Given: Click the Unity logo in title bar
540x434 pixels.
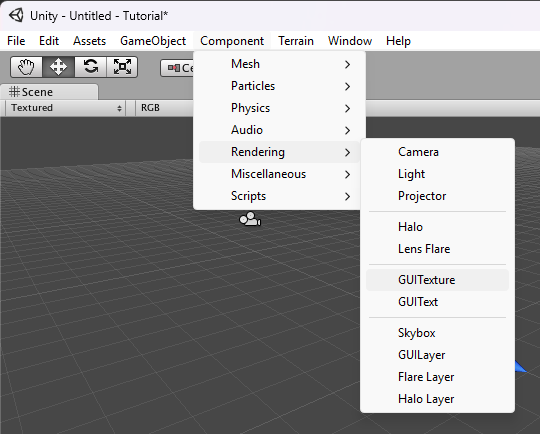Looking at the screenshot, I should pyautogui.click(x=16, y=16).
